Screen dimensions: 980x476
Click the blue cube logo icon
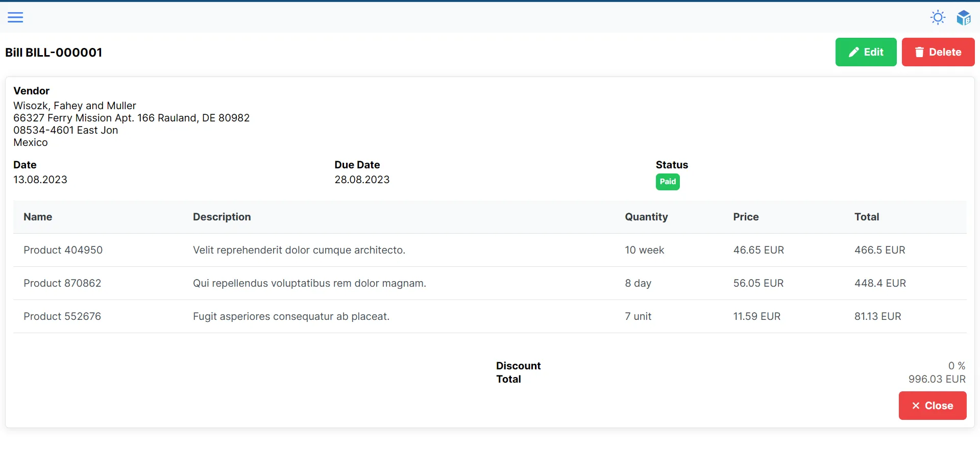pos(963,17)
